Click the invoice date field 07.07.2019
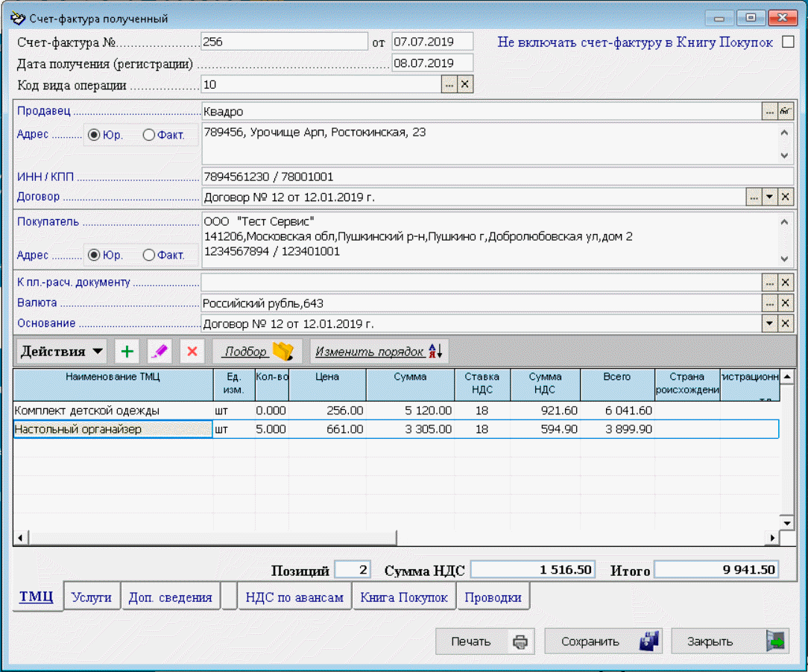808x672 pixels. coord(432,42)
